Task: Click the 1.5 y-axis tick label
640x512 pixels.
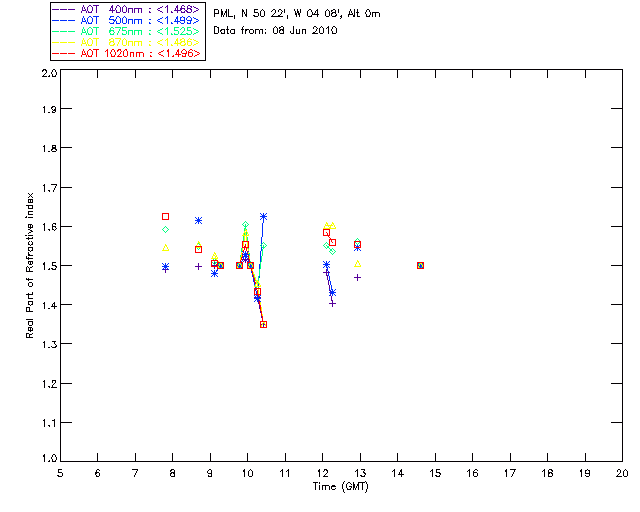Action: 49,266
